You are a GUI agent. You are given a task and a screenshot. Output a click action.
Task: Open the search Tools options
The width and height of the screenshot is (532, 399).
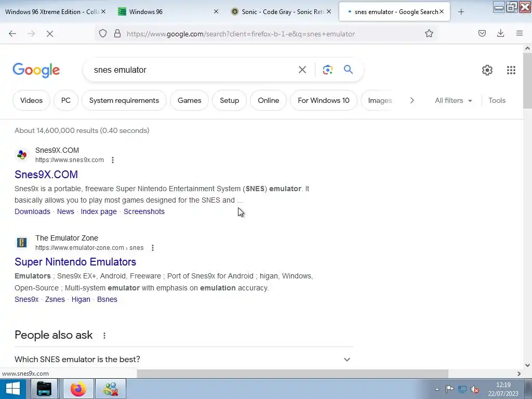[497, 100]
